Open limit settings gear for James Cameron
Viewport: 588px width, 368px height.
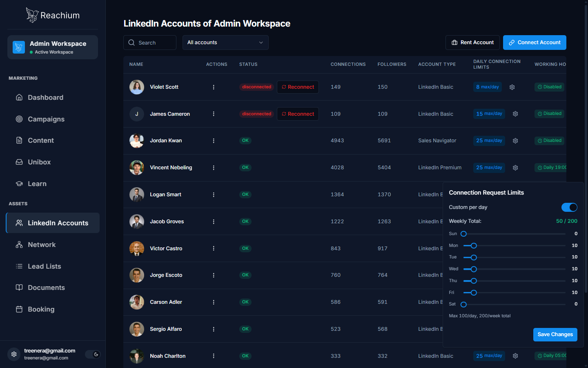point(515,114)
